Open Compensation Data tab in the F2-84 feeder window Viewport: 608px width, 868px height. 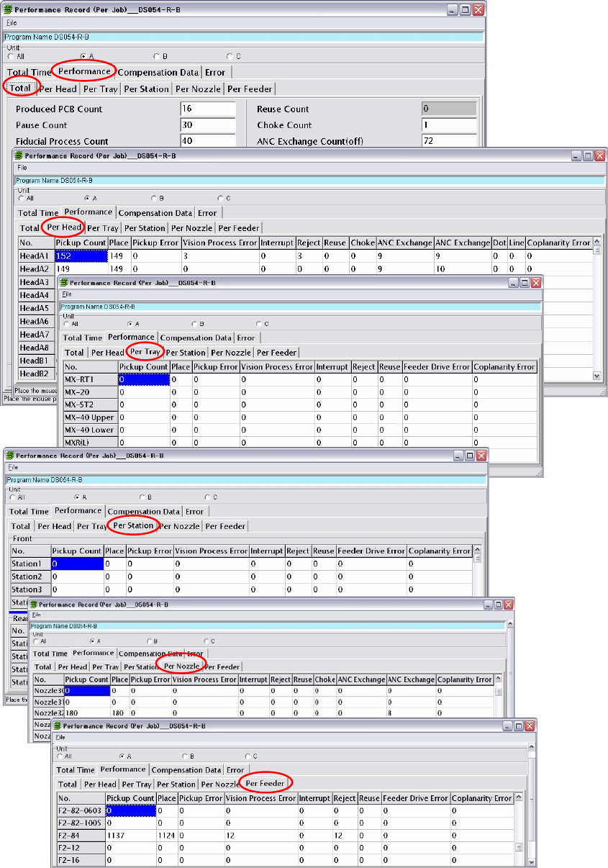click(x=186, y=769)
